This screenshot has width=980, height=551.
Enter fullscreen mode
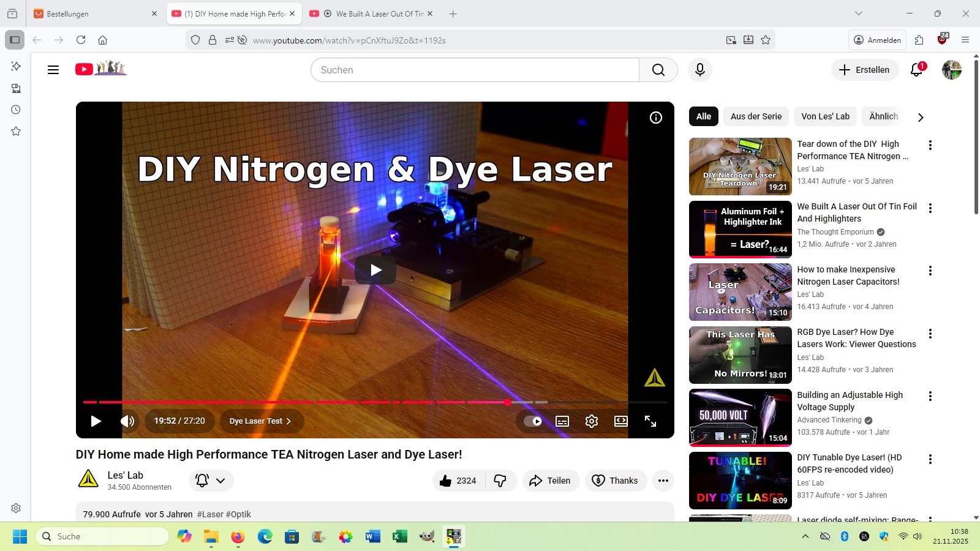650,421
